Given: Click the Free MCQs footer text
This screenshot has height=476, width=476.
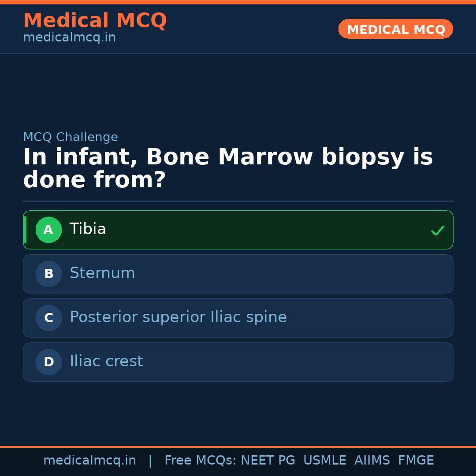Looking at the screenshot, I should (200, 461).
